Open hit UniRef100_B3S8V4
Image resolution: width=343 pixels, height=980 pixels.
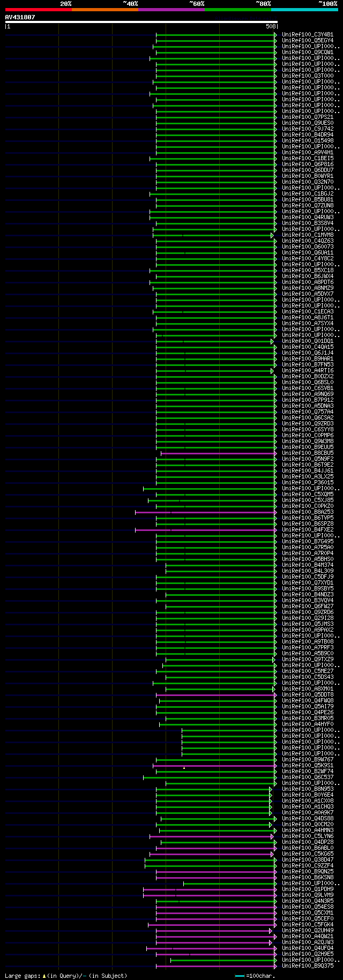pos(308,223)
